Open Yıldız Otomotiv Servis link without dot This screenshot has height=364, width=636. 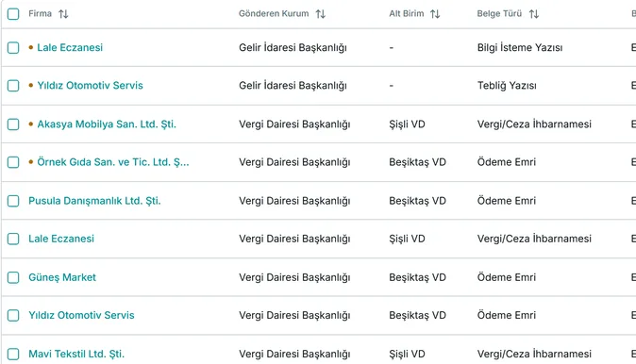click(x=81, y=315)
